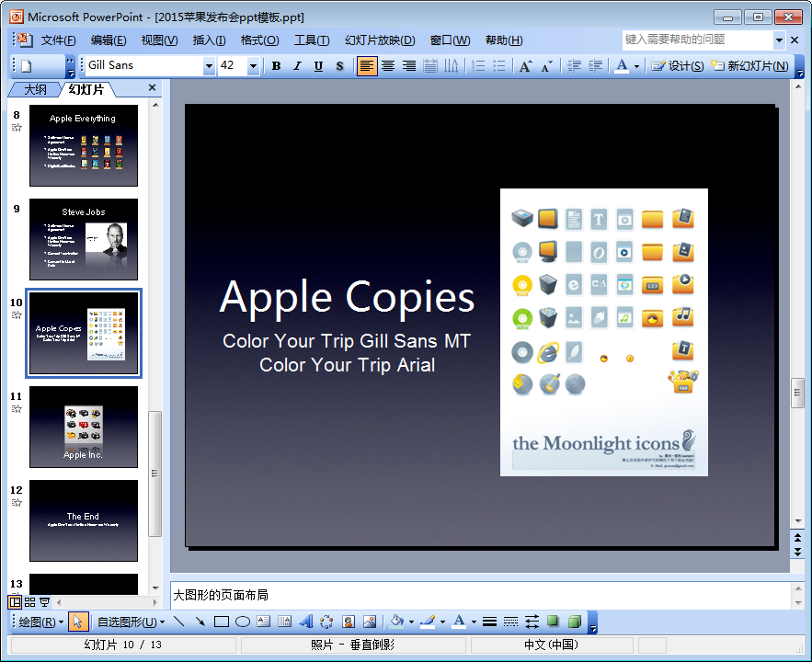Insert picture from file icon

[x=370, y=622]
